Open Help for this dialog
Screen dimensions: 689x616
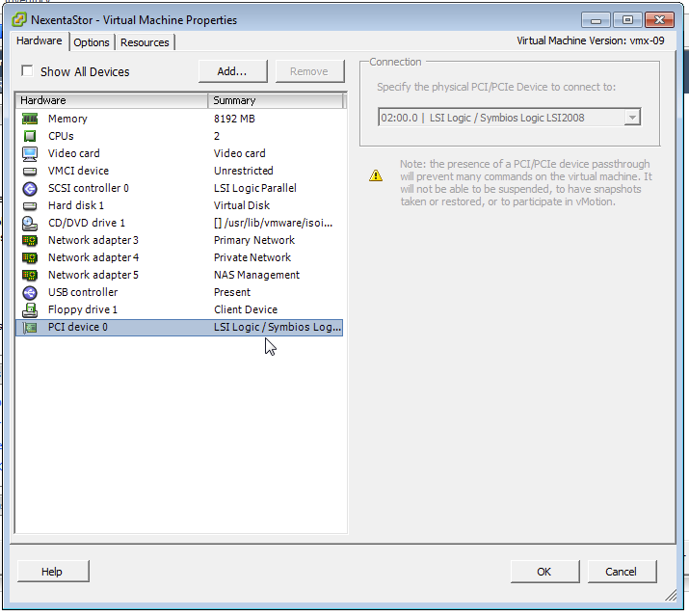click(x=52, y=572)
